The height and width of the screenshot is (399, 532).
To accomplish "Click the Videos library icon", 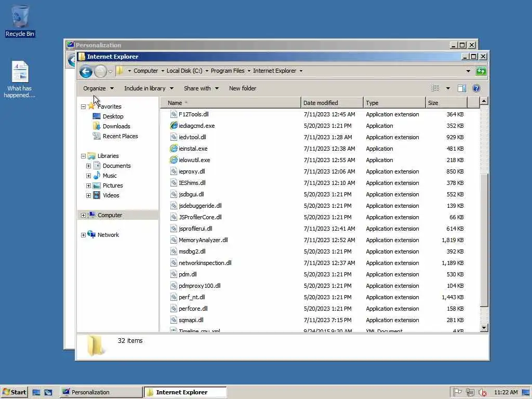I will point(97,195).
